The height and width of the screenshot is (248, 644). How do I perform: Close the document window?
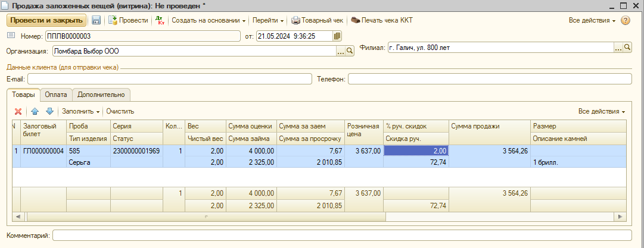click(636, 5)
